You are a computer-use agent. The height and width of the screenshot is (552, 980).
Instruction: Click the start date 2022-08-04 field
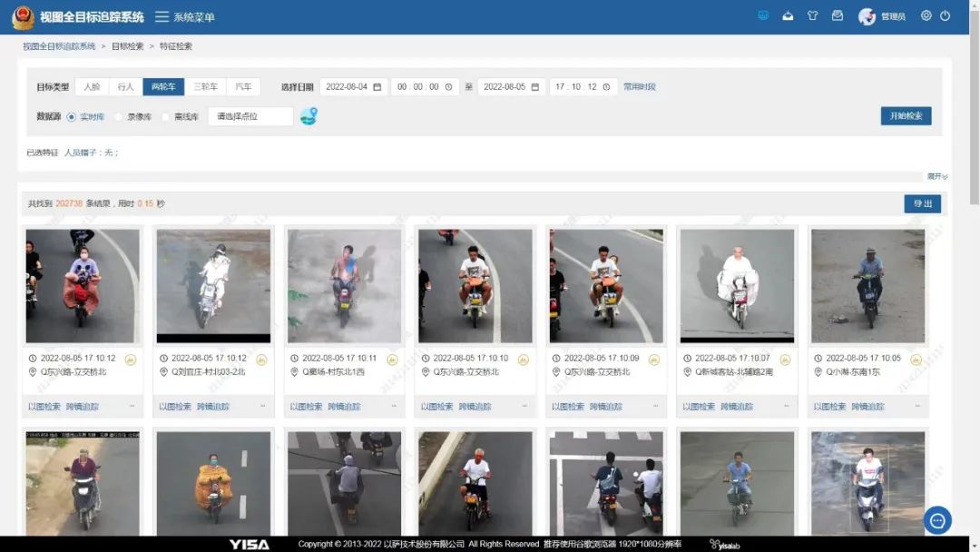click(x=354, y=87)
